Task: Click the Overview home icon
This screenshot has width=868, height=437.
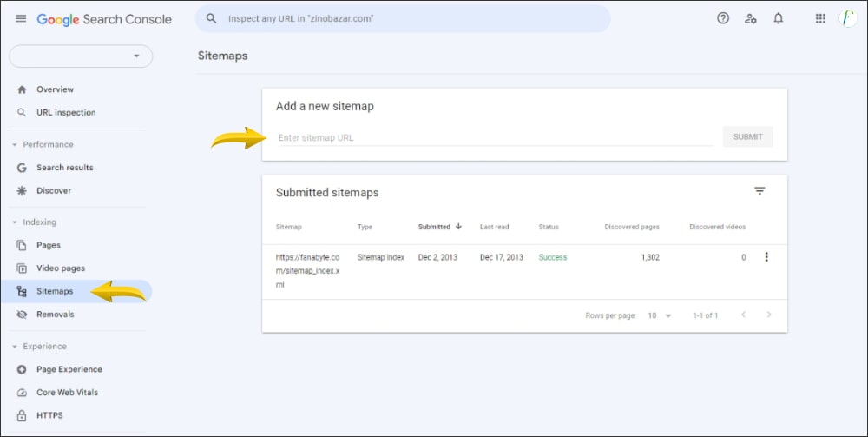Action: tap(22, 89)
